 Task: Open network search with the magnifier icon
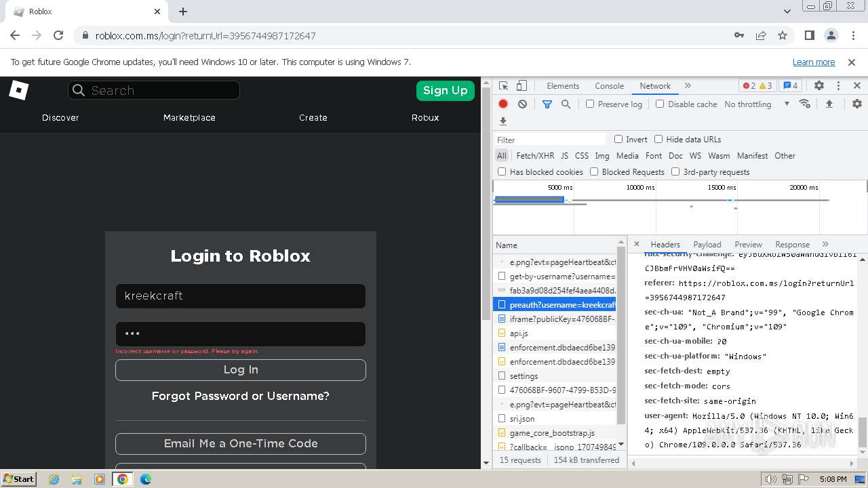pos(566,104)
